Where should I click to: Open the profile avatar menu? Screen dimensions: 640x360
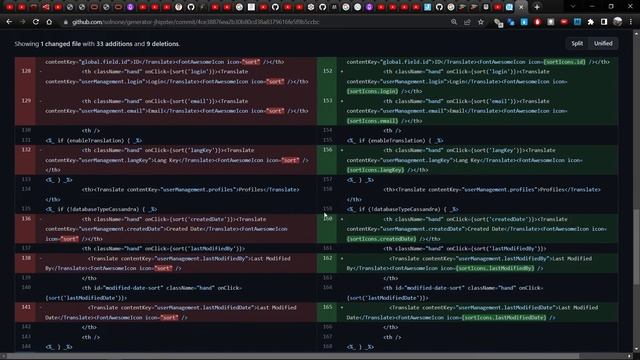click(618, 22)
